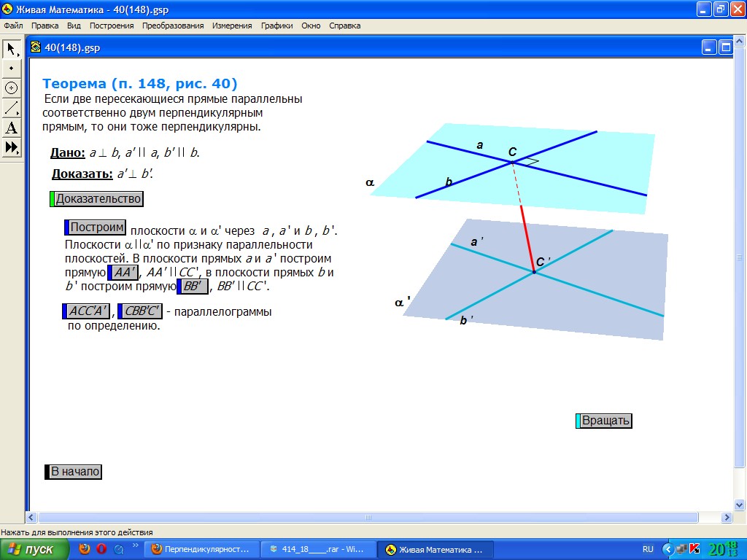Screen dimensions: 747x560
Task: Click the В начало button
Action: pos(74,472)
